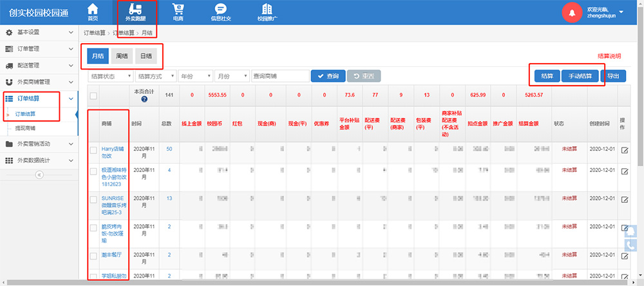Click the 本页合计 help question icon

click(x=144, y=99)
